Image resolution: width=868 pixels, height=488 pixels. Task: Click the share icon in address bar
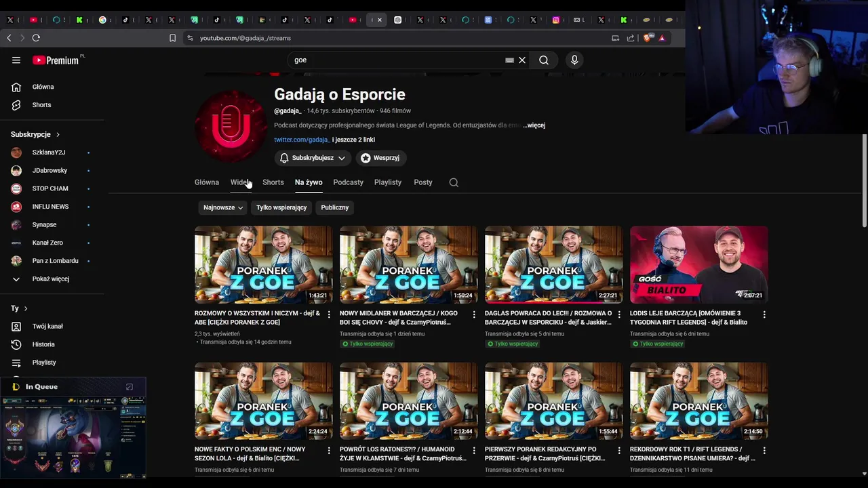(x=631, y=38)
